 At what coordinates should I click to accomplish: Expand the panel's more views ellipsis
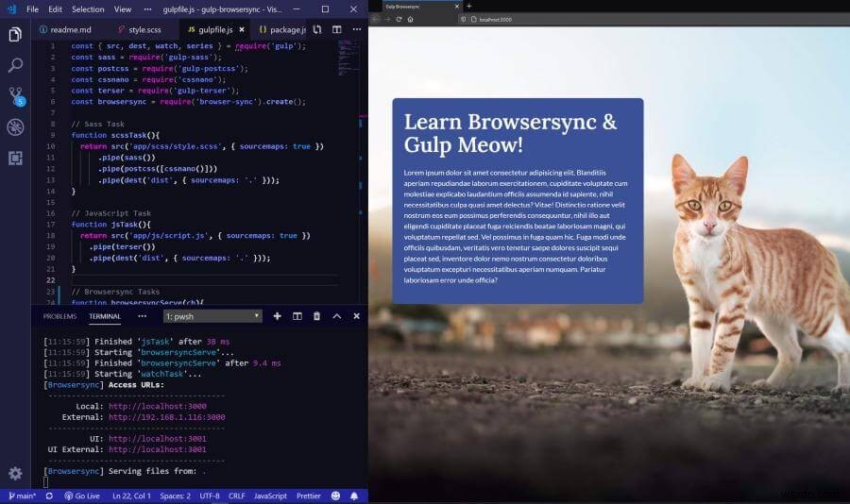click(x=143, y=316)
